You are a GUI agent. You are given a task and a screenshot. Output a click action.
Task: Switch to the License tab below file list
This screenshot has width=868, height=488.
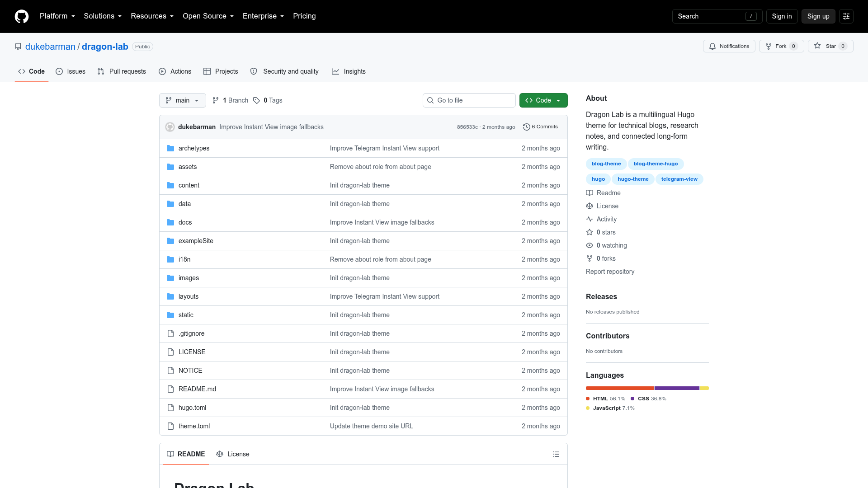tap(233, 454)
